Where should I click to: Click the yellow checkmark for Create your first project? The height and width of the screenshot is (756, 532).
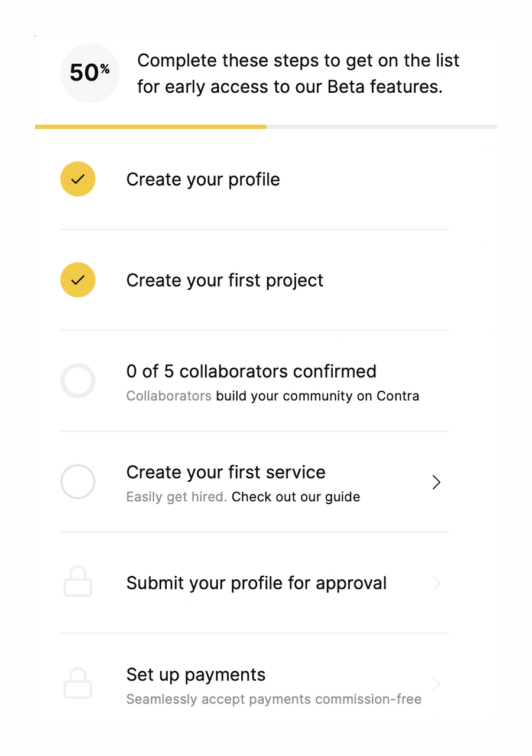[x=77, y=280]
